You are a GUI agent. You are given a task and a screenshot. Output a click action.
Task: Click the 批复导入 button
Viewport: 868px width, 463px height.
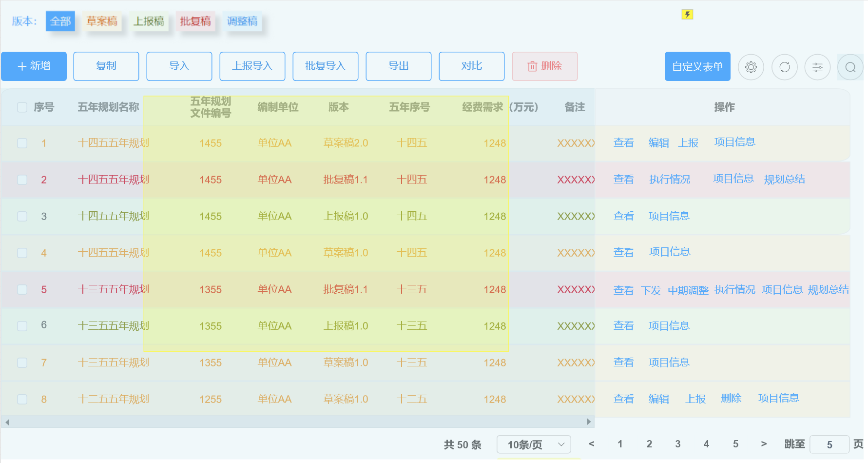pyautogui.click(x=326, y=66)
